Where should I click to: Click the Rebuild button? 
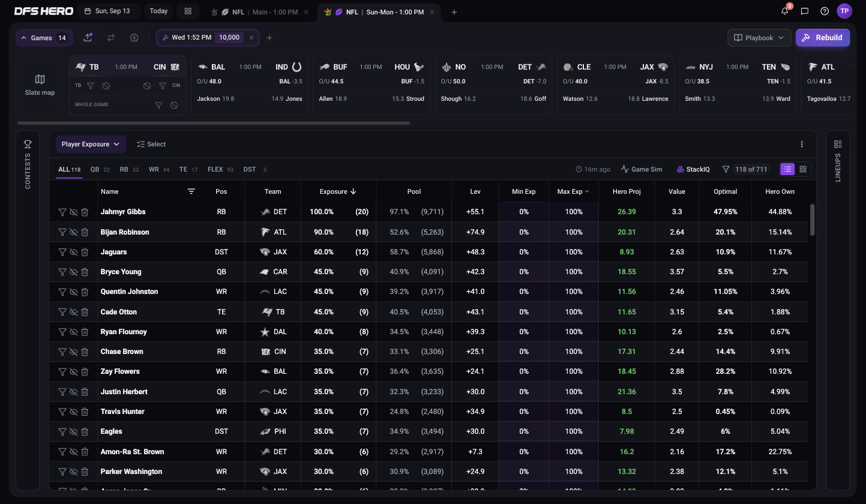point(823,37)
